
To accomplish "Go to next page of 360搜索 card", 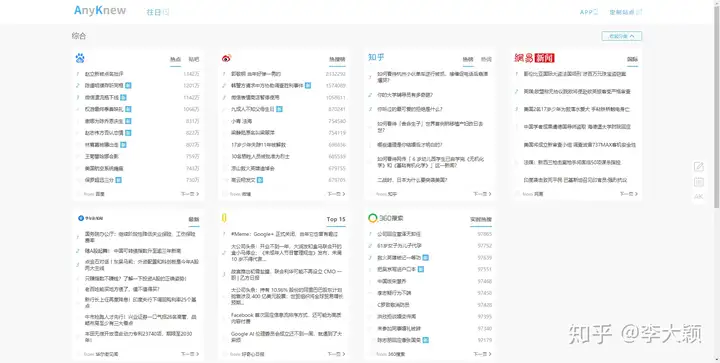I will 482,354.
